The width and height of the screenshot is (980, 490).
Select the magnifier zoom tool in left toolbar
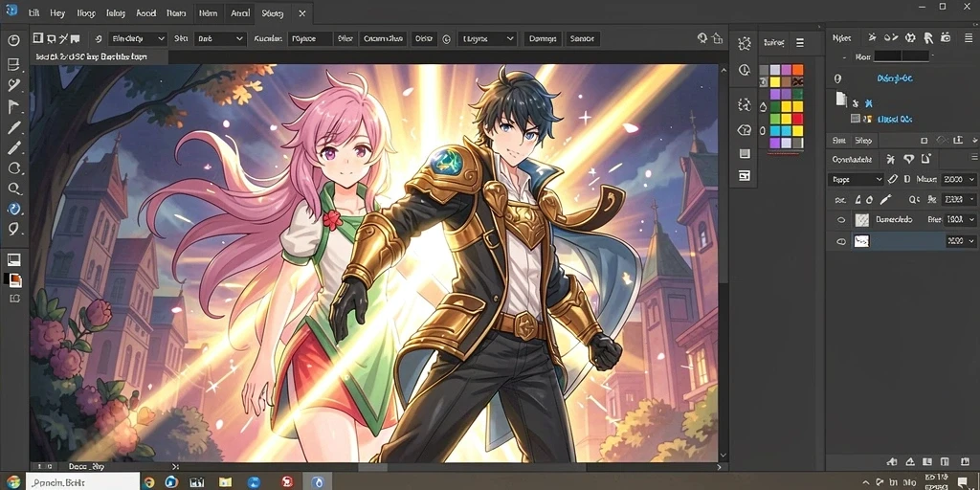coord(14,189)
